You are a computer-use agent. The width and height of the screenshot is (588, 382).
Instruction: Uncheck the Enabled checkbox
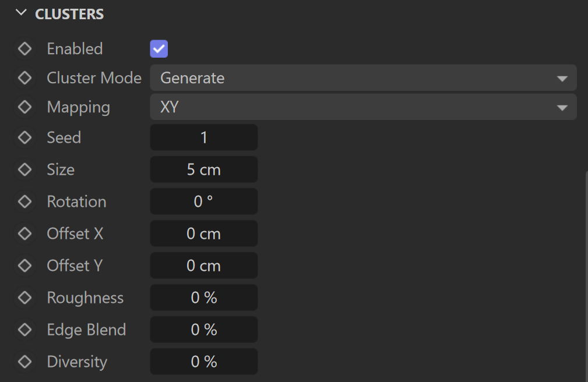pos(159,49)
